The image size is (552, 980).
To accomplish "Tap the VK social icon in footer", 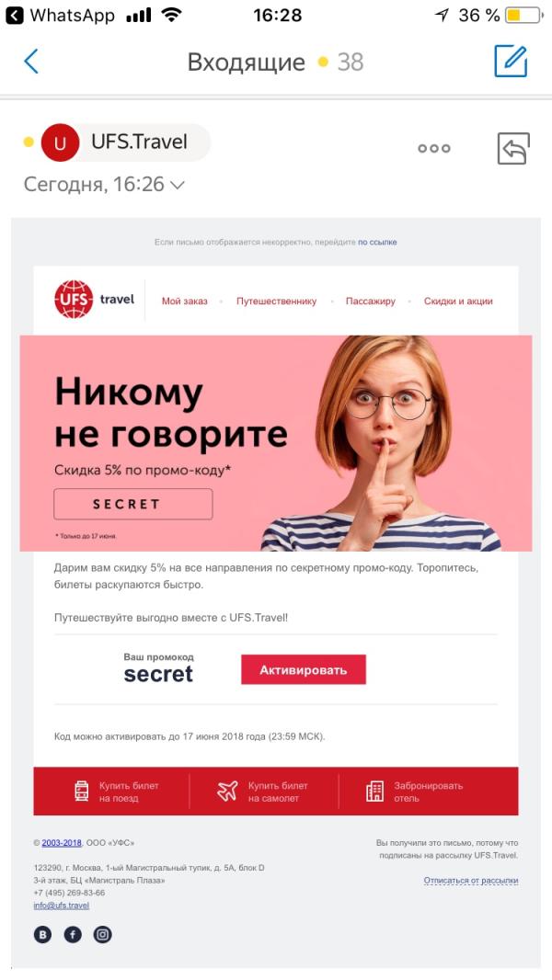I will [42, 935].
